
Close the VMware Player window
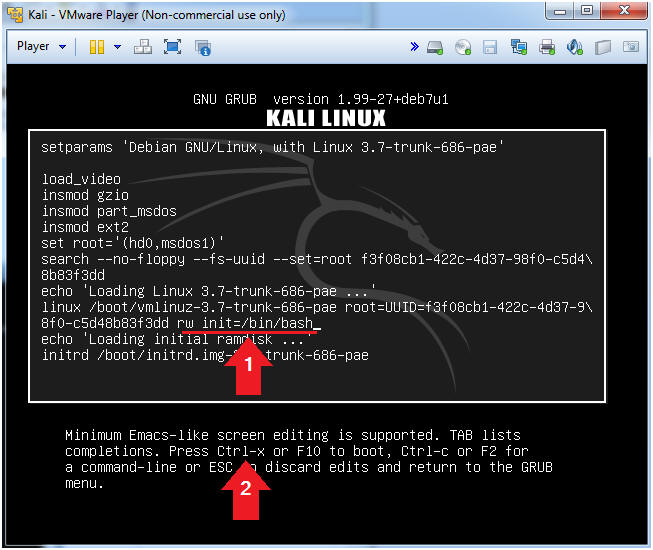pyautogui.click(x=624, y=10)
